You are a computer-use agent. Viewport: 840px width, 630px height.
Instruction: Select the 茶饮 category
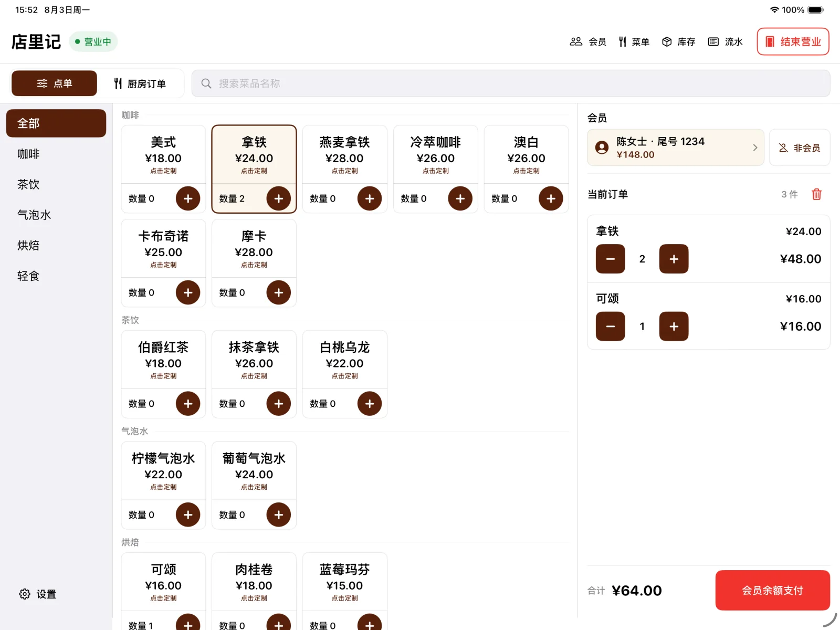tap(56, 184)
